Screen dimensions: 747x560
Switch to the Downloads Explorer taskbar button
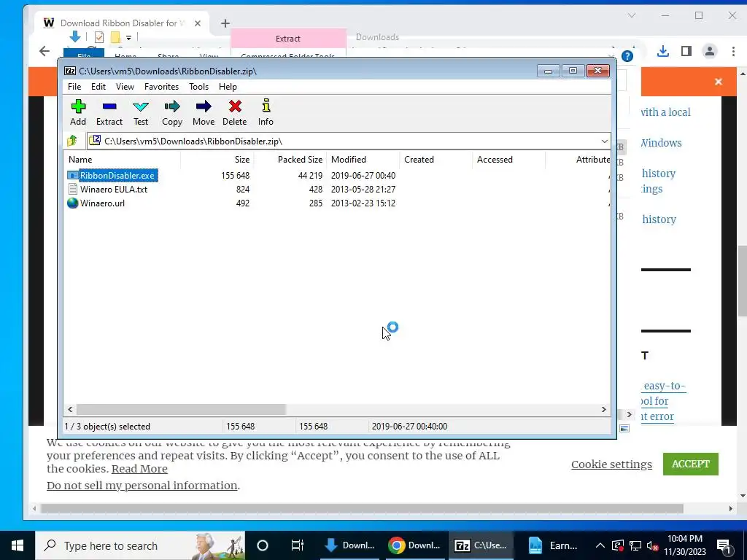pos(349,545)
